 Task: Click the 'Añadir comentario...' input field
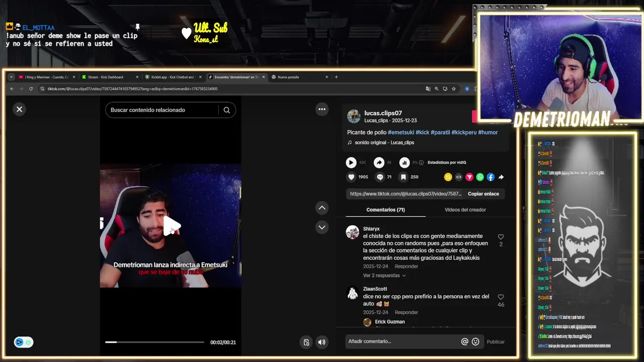403,341
